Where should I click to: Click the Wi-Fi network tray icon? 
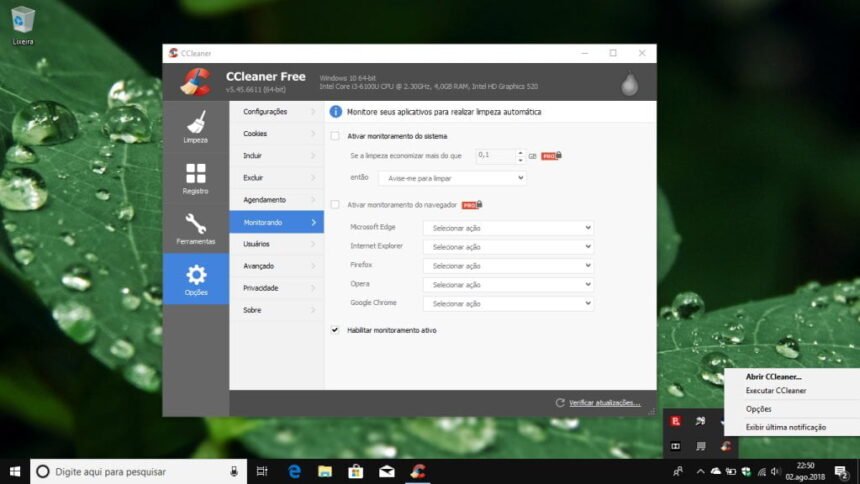[761, 471]
